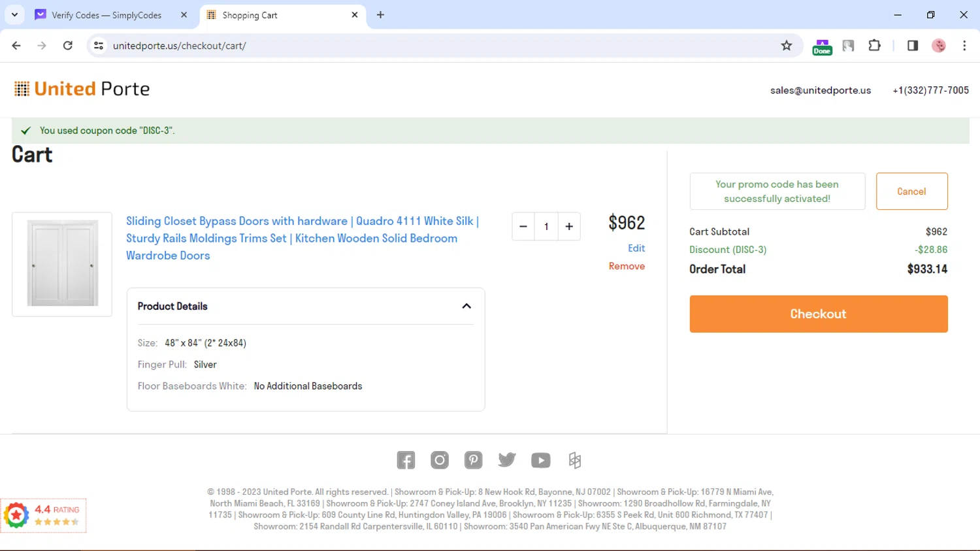Click the Cart page heading
Image resolution: width=980 pixels, height=551 pixels.
(x=32, y=155)
